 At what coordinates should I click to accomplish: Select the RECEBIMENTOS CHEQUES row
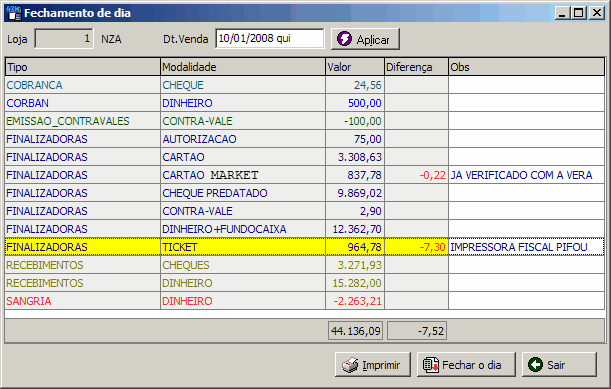[305, 265]
